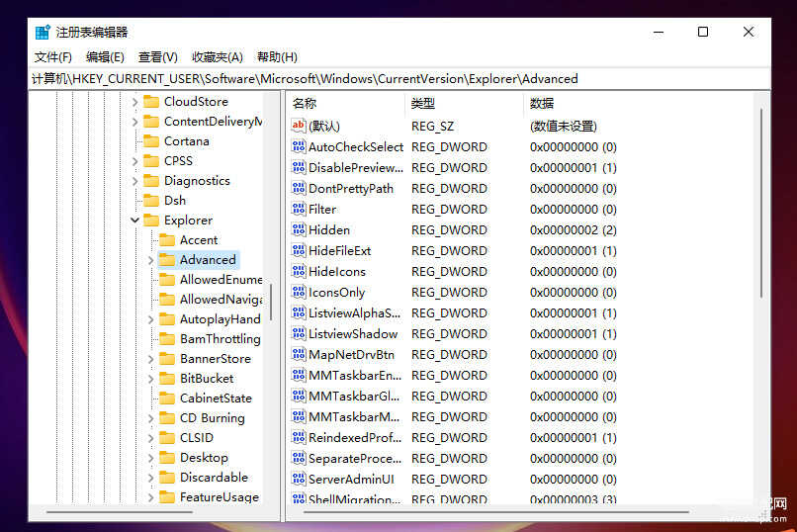Expand the CD Burning tree node
This screenshot has height=532, width=797.
(x=150, y=418)
